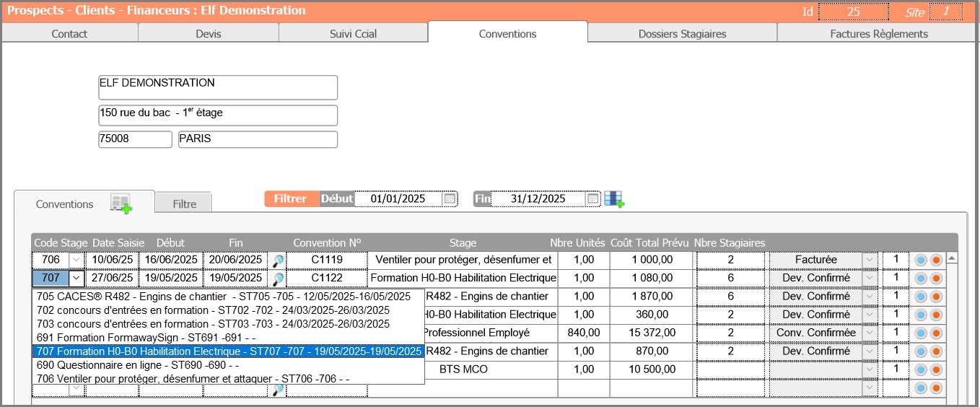The height and width of the screenshot is (407, 980).
Task: Click the add icon beside Conventions sub-tab label
Action: pyautogui.click(x=121, y=203)
